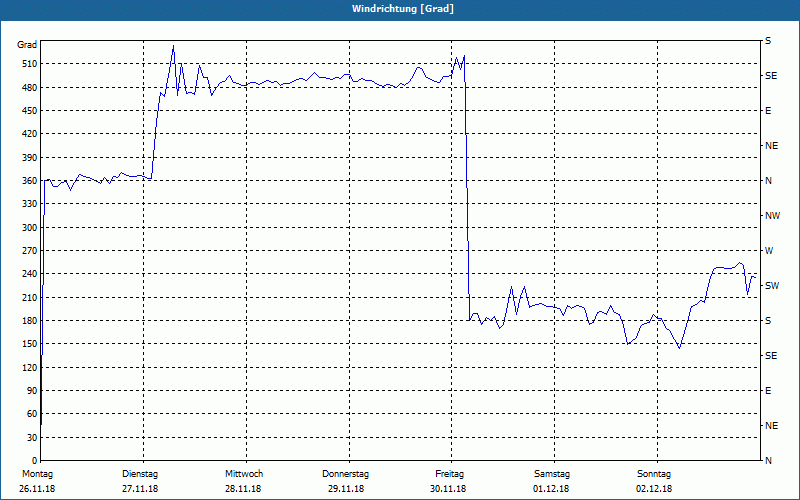This screenshot has width=800, height=500.
Task: Click the W compass label on the right axis
Action: click(x=769, y=251)
